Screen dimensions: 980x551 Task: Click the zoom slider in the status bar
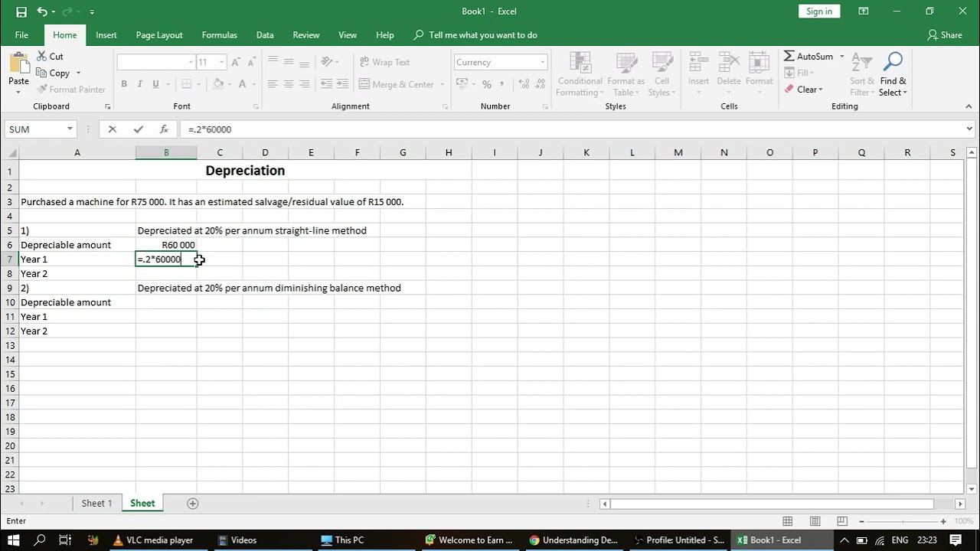[x=902, y=521]
